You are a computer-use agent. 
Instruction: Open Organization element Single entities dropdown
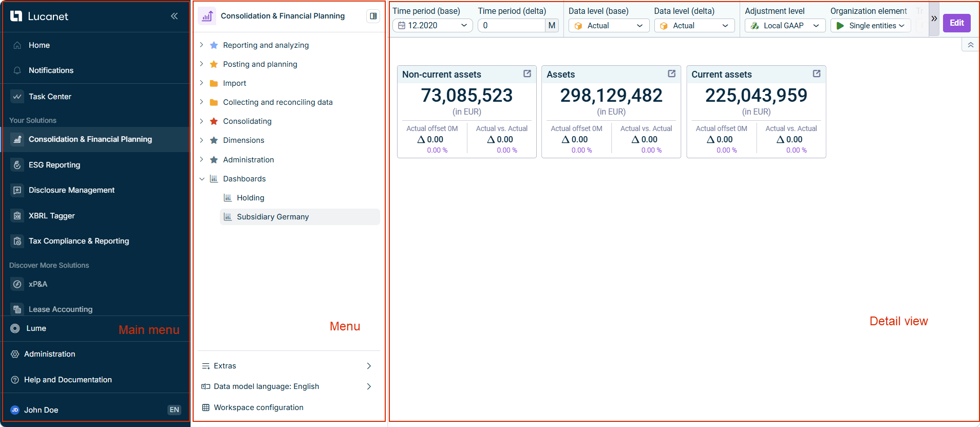coord(871,25)
